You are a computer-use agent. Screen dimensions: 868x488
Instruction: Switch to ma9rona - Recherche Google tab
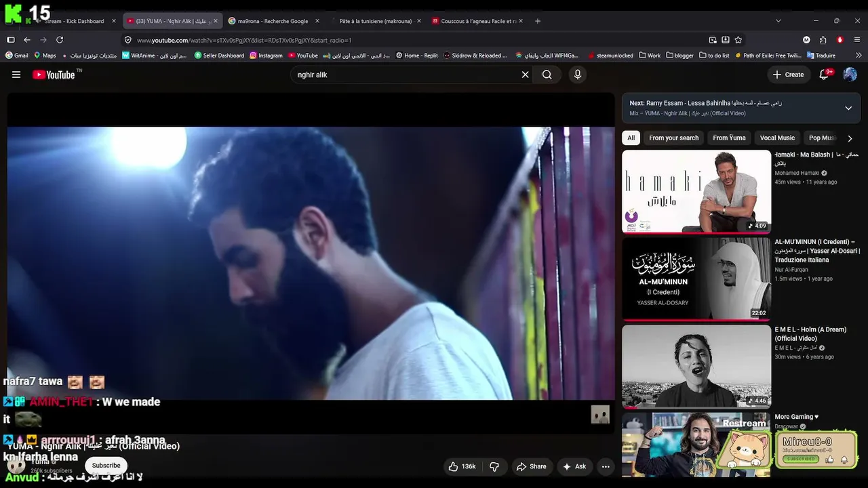274,21
